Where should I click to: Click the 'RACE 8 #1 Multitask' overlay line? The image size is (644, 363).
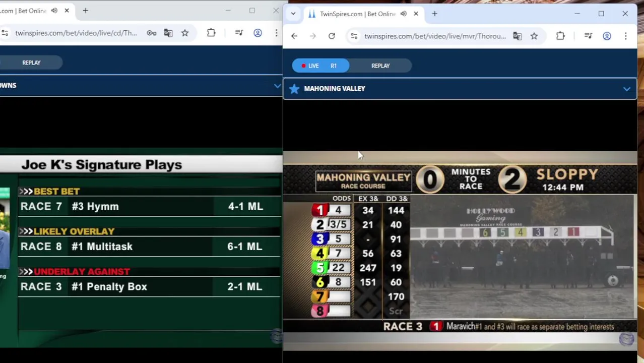(149, 247)
